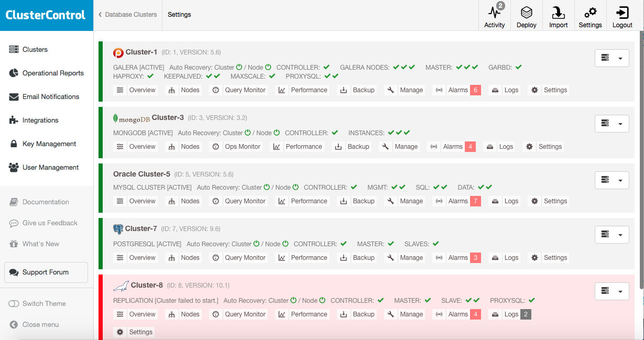Expand Oracle Cluster-5 actions dropdown
644x340 pixels.
pos(612,180)
